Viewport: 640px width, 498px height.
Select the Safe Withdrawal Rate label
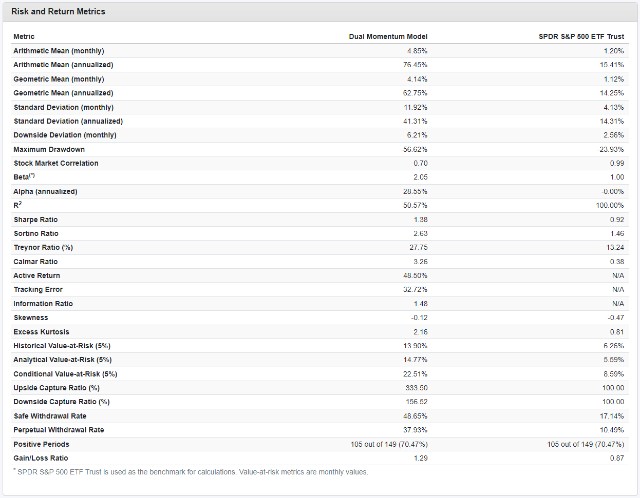(x=50, y=416)
